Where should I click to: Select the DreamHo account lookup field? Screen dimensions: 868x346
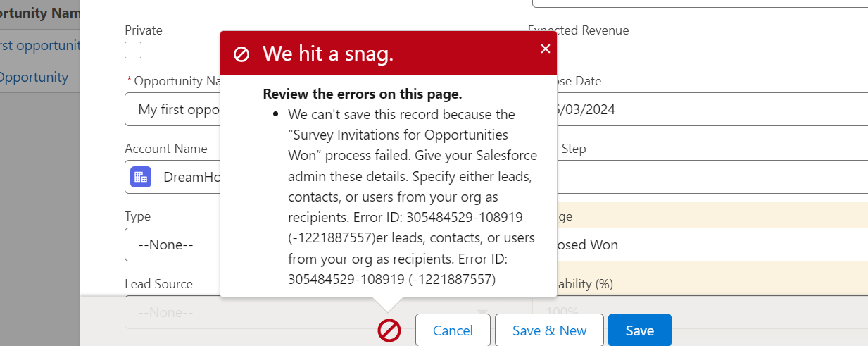[172, 177]
